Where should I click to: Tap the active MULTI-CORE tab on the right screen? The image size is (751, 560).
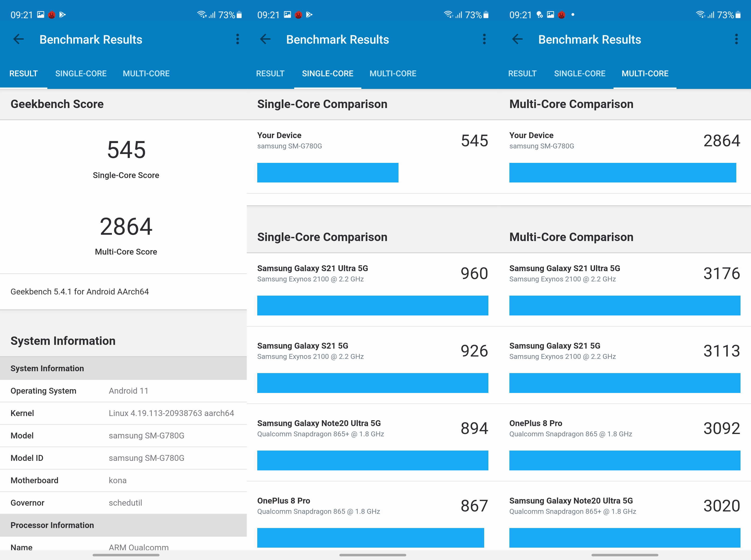(645, 73)
